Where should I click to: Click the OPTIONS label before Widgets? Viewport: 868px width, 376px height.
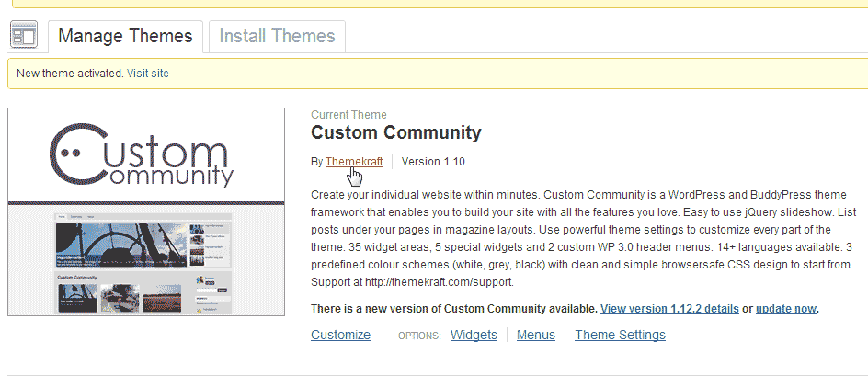click(419, 336)
